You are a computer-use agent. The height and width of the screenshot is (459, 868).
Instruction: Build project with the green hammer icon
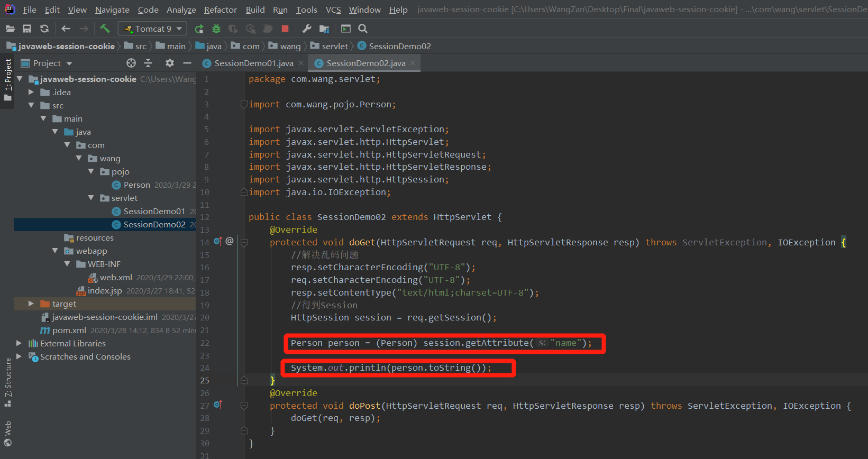point(105,29)
